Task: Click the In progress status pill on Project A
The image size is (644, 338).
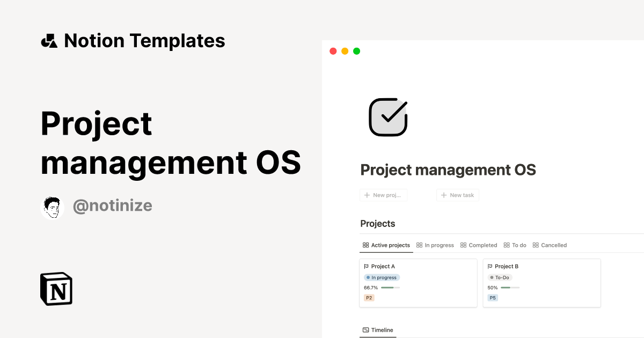Action: click(382, 277)
